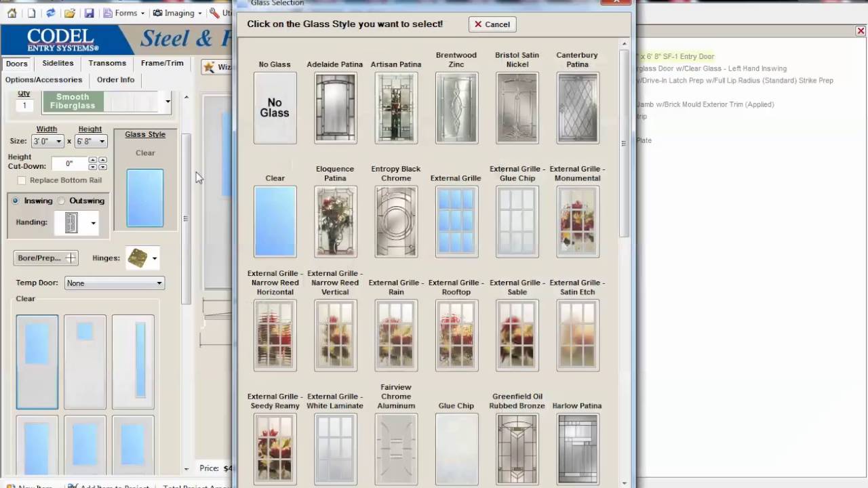Select External Grille - Narrow Reed Vertical
Viewport: 868px width, 488px height.
335,335
